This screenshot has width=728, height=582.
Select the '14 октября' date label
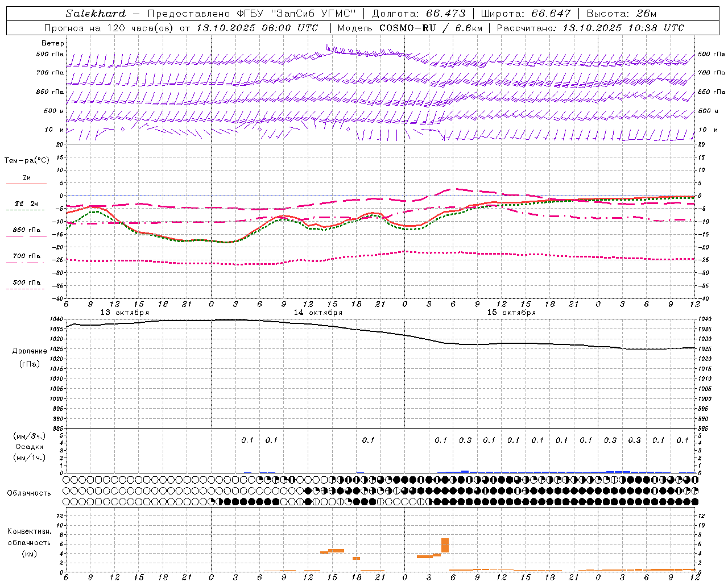point(318,313)
